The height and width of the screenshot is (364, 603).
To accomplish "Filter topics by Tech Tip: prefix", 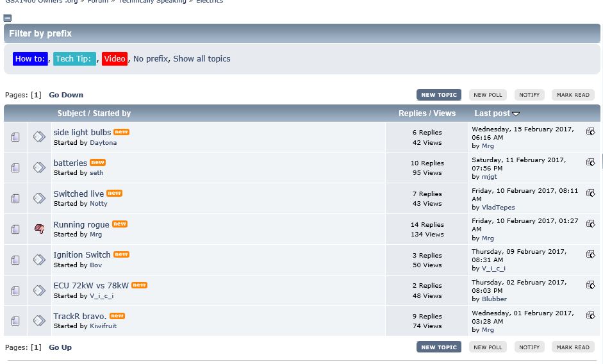I will pyautogui.click(x=74, y=59).
